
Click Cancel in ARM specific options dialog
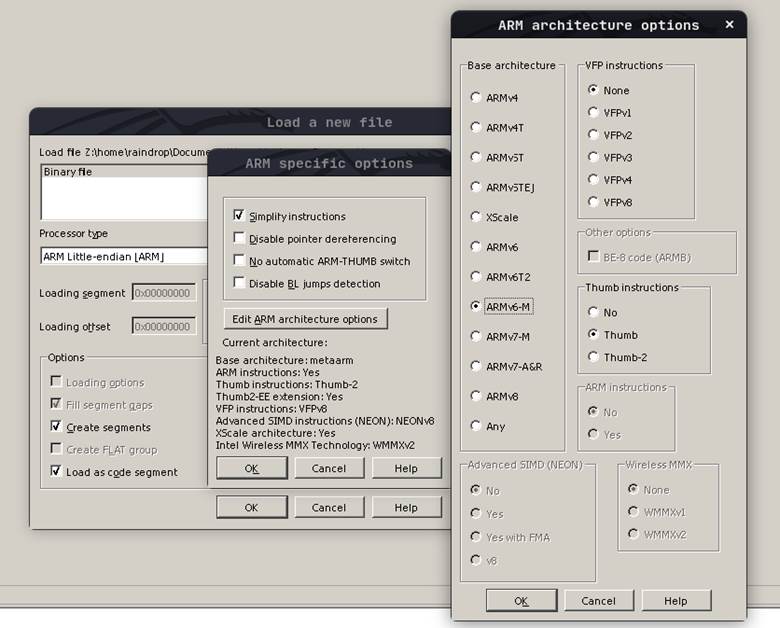pyautogui.click(x=329, y=468)
